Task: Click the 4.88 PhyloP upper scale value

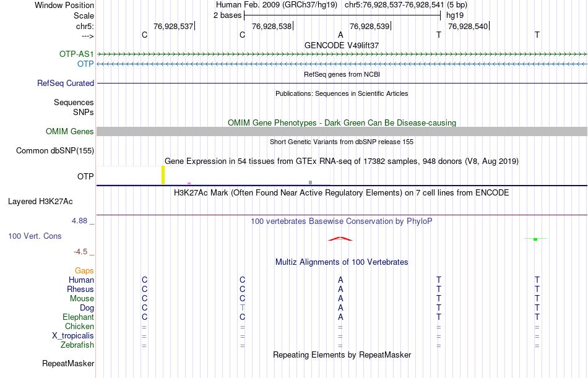Action: (79, 221)
